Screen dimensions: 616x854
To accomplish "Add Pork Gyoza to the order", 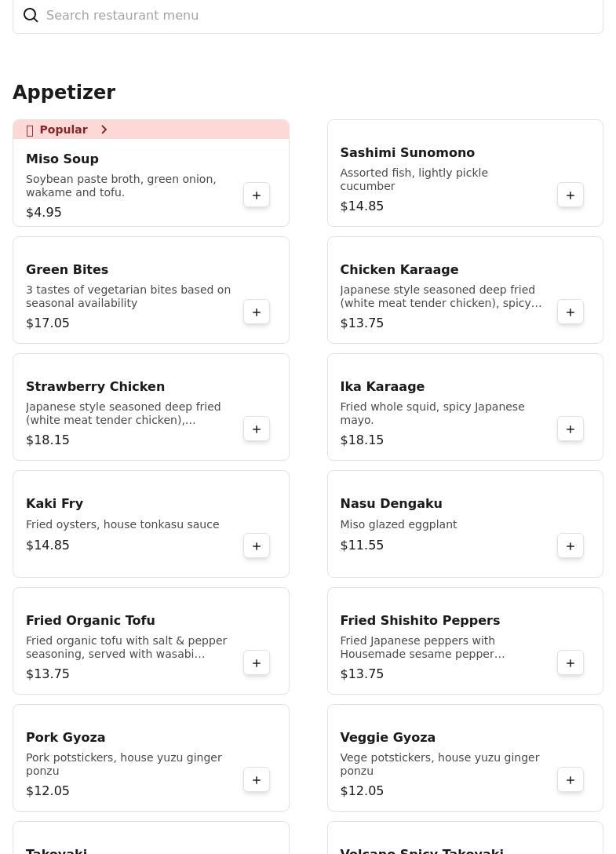I will [257, 780].
